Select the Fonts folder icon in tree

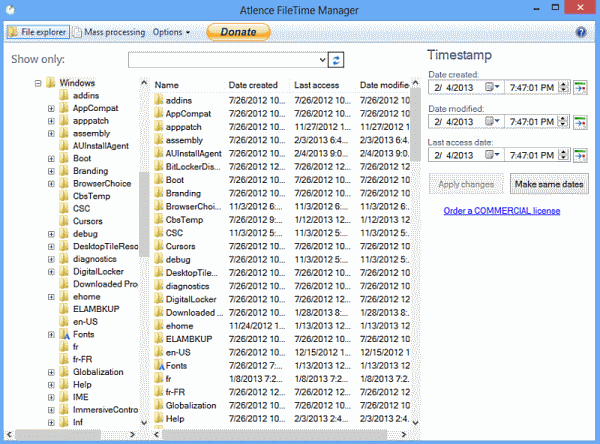(x=64, y=334)
